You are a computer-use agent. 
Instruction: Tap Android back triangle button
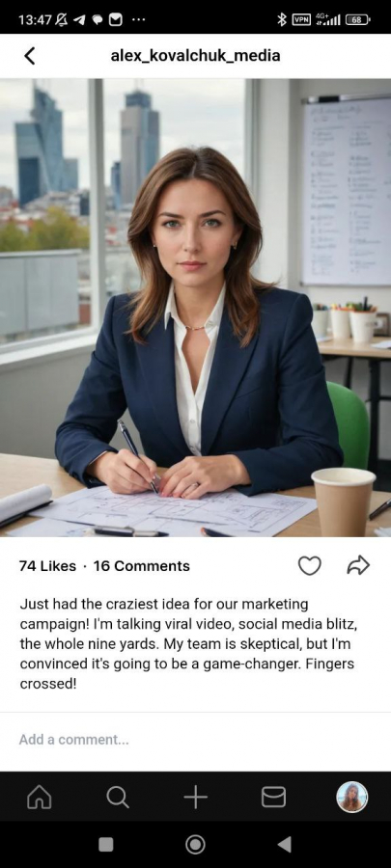[284, 844]
